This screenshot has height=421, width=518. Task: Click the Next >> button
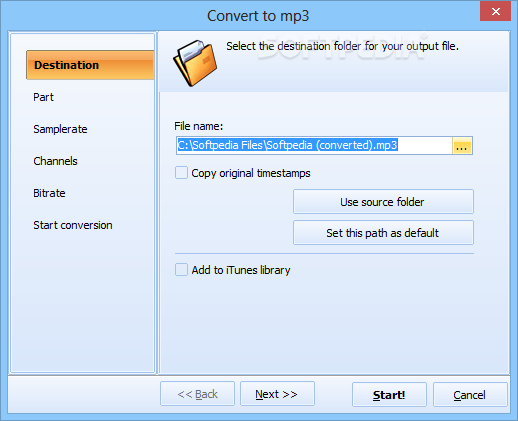click(277, 394)
